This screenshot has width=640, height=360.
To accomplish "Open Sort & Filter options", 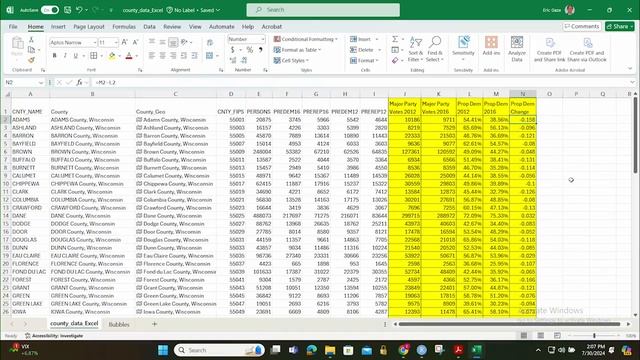I will [x=416, y=49].
